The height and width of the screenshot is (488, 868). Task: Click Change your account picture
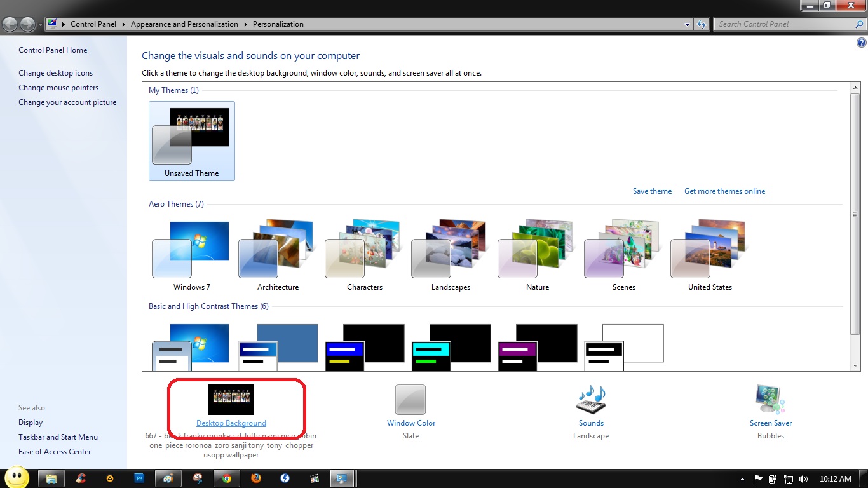coord(67,102)
